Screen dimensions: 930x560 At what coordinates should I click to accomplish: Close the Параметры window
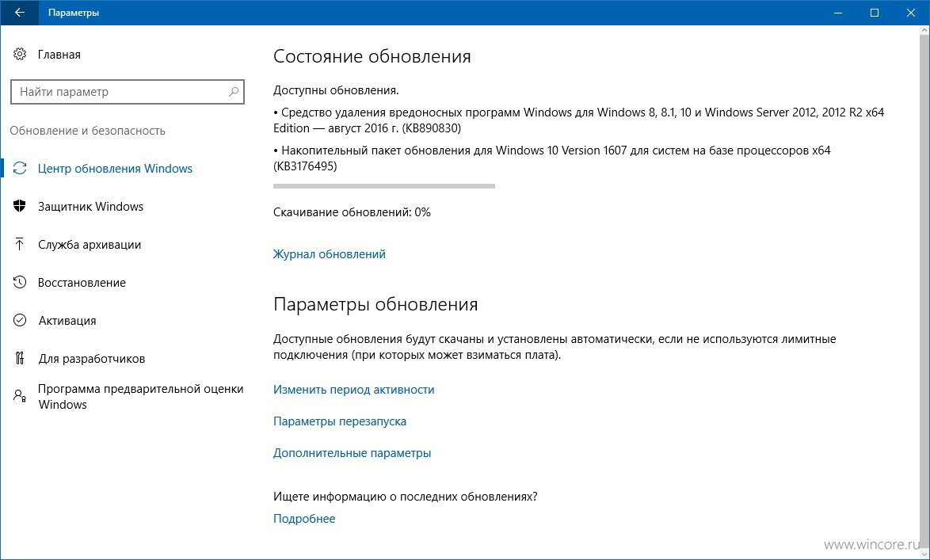pyautogui.click(x=911, y=13)
